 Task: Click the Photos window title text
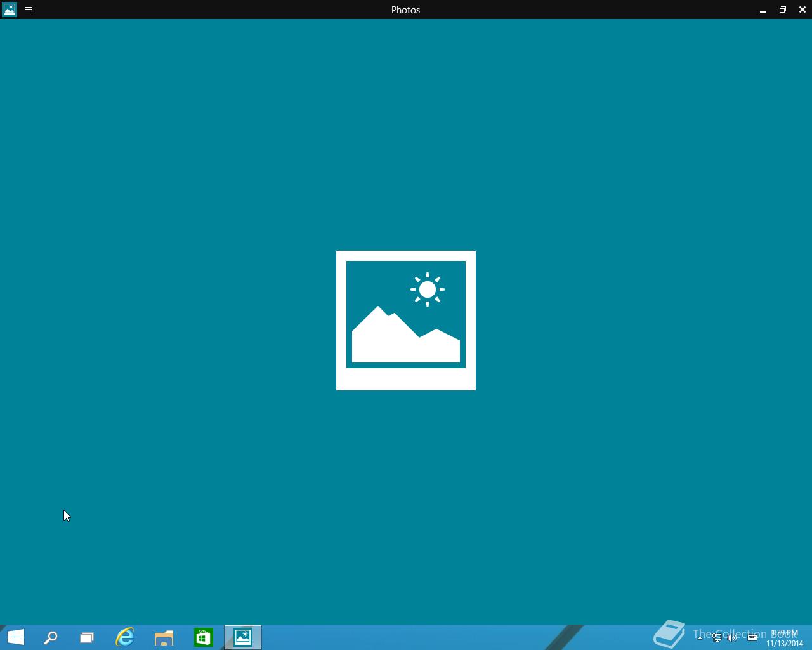point(405,10)
